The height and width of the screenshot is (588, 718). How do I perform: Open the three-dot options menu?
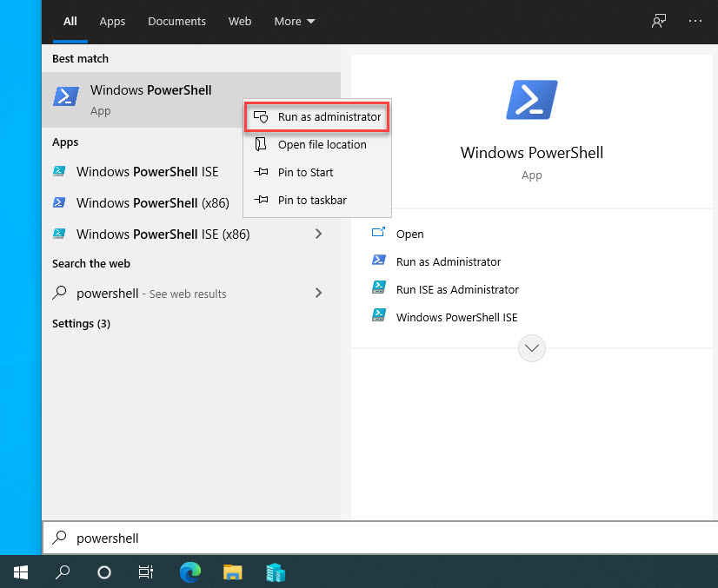[x=695, y=21]
